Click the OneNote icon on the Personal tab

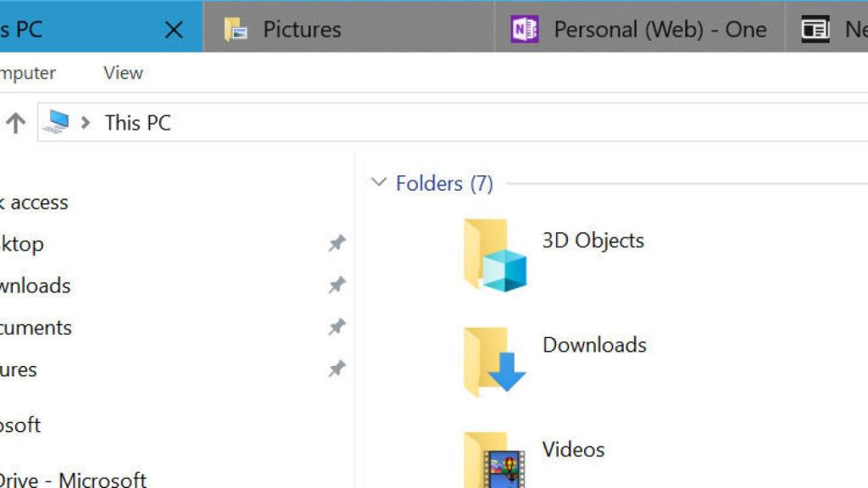pyautogui.click(x=523, y=28)
